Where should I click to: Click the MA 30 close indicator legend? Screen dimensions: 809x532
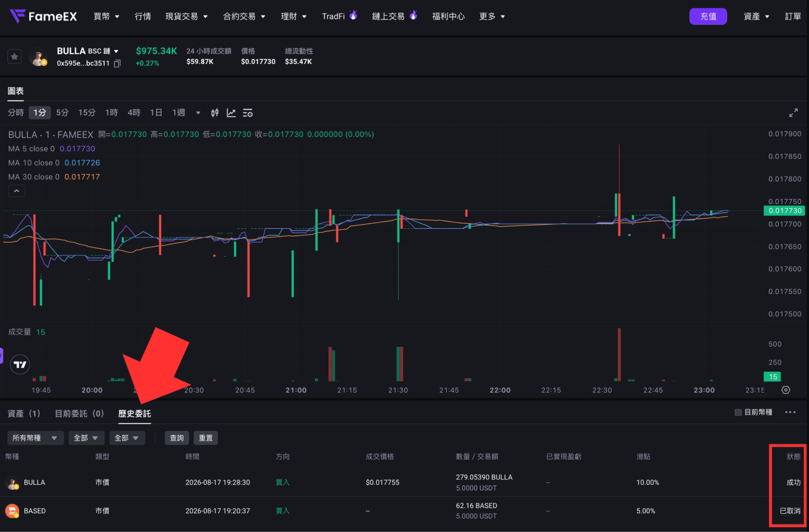point(54,177)
